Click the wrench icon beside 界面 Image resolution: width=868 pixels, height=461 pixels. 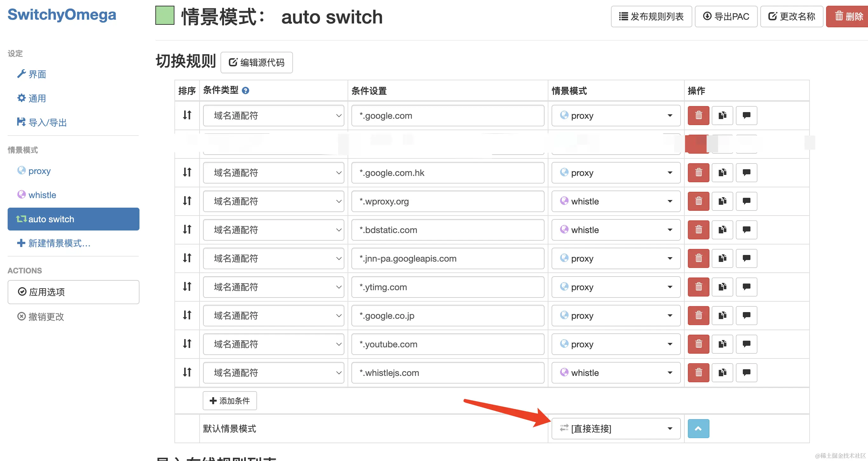22,74
